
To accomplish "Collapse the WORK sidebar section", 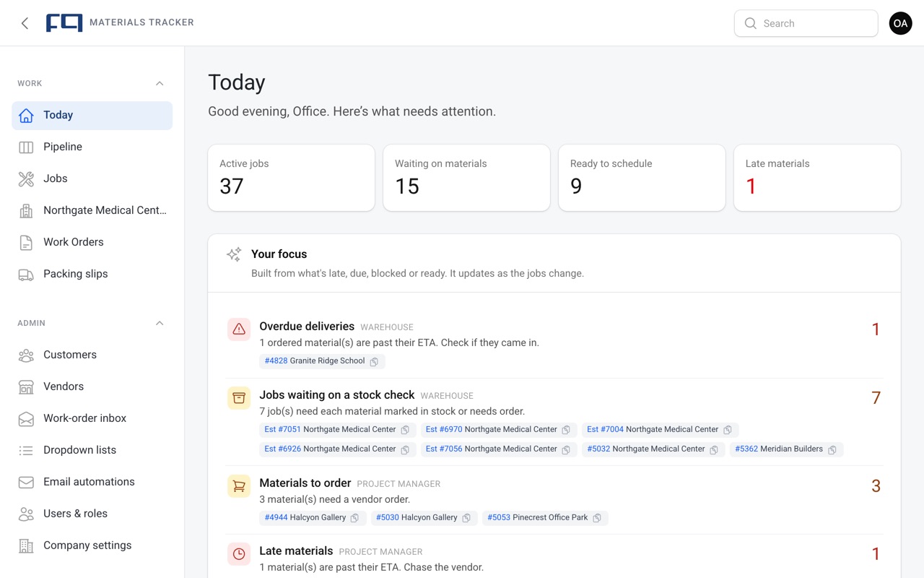I will (x=160, y=84).
